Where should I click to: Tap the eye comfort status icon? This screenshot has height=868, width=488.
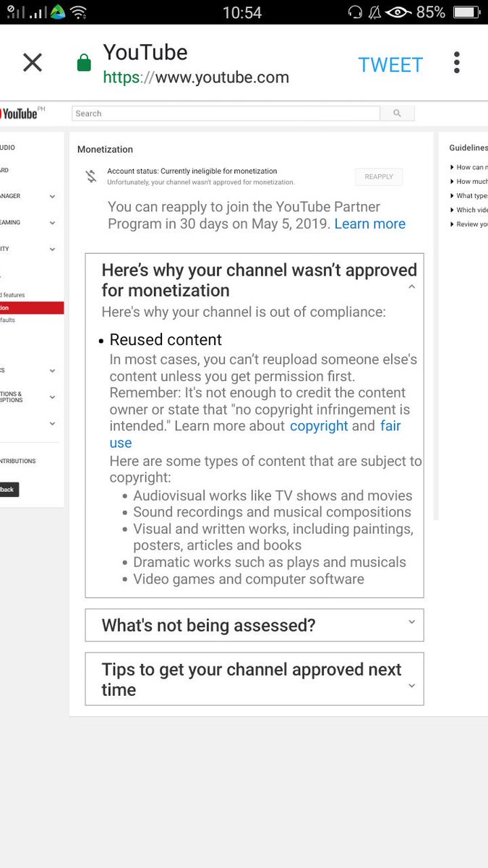click(x=399, y=12)
